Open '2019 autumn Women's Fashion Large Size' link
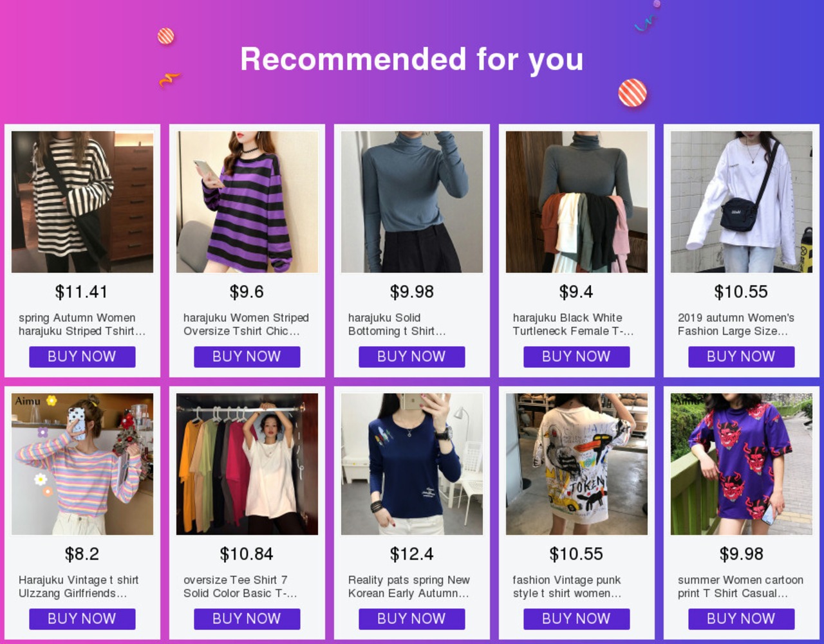 click(x=736, y=324)
